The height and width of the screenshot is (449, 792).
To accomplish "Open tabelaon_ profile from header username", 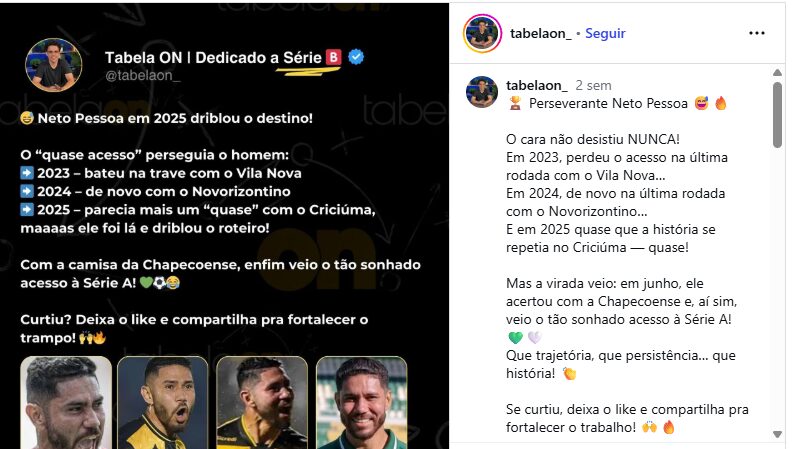I will [540, 33].
